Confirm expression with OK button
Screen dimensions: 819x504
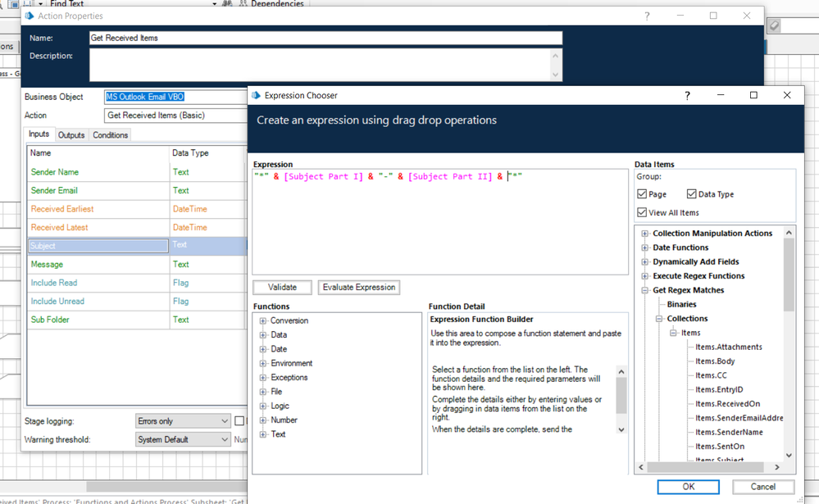click(x=688, y=487)
